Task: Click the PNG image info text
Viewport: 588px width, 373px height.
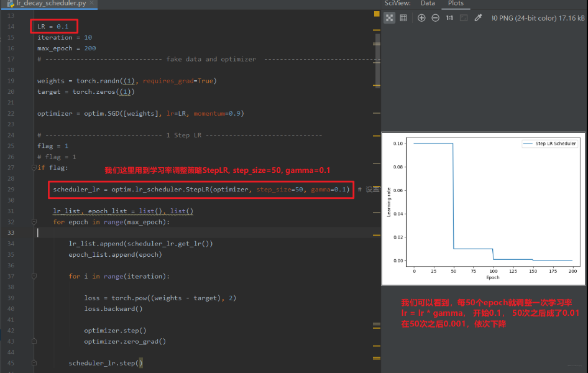Action: pos(538,18)
